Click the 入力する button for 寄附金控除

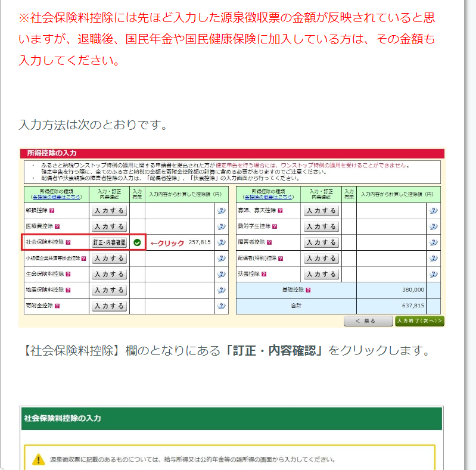109,306
